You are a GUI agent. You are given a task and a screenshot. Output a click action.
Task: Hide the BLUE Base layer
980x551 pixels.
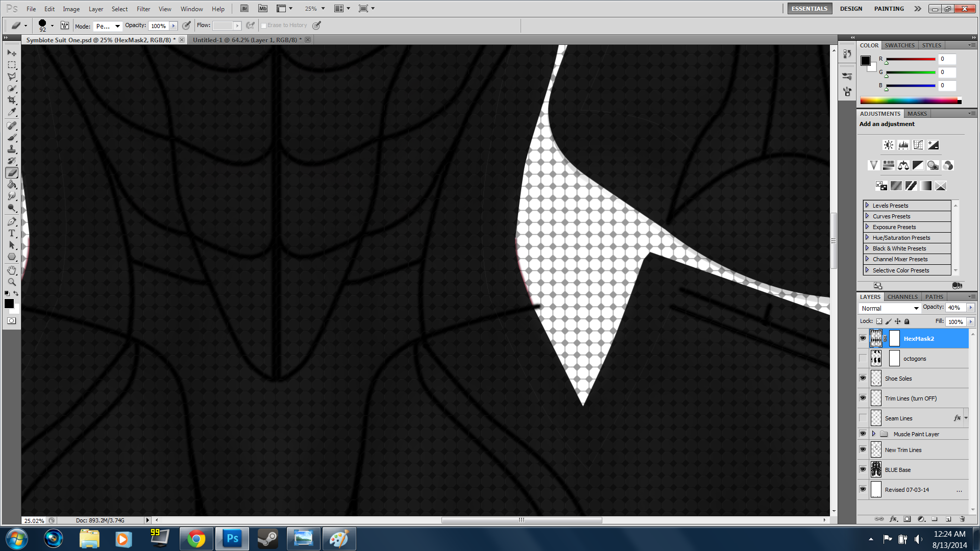point(863,469)
